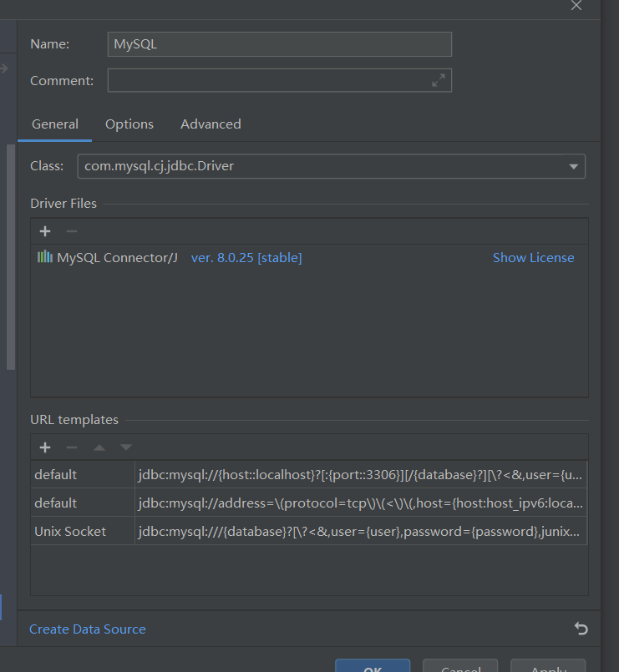Select the Unix Socket URL template
The image size is (619, 672).
pyautogui.click(x=74, y=531)
